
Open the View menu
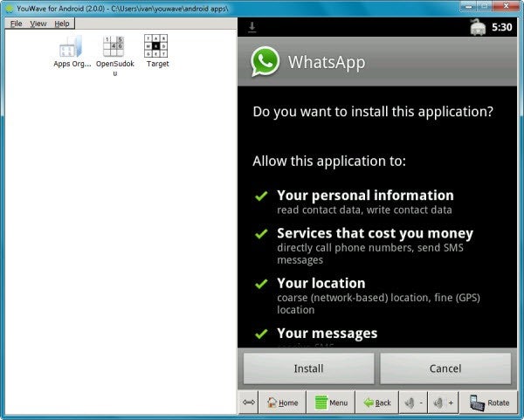(x=38, y=24)
